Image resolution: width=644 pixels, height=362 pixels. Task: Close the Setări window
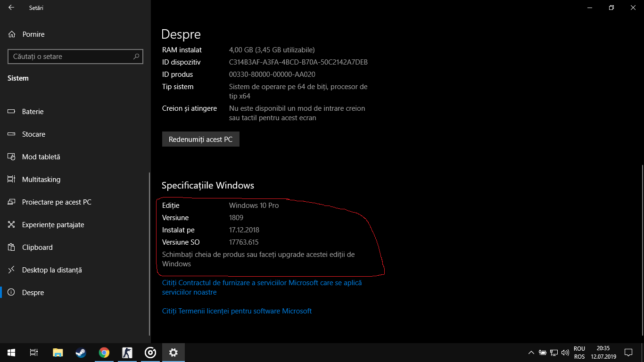(x=633, y=8)
